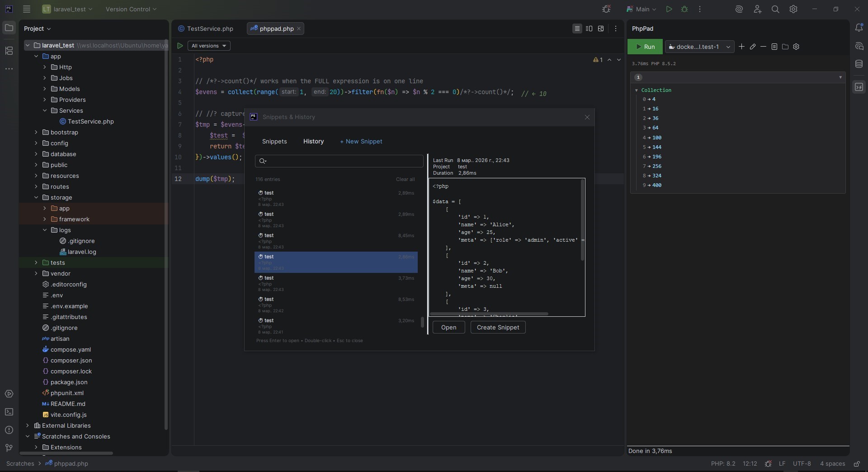868x472 pixels.
Task: Open the Git tool window icon
Action: (9, 448)
